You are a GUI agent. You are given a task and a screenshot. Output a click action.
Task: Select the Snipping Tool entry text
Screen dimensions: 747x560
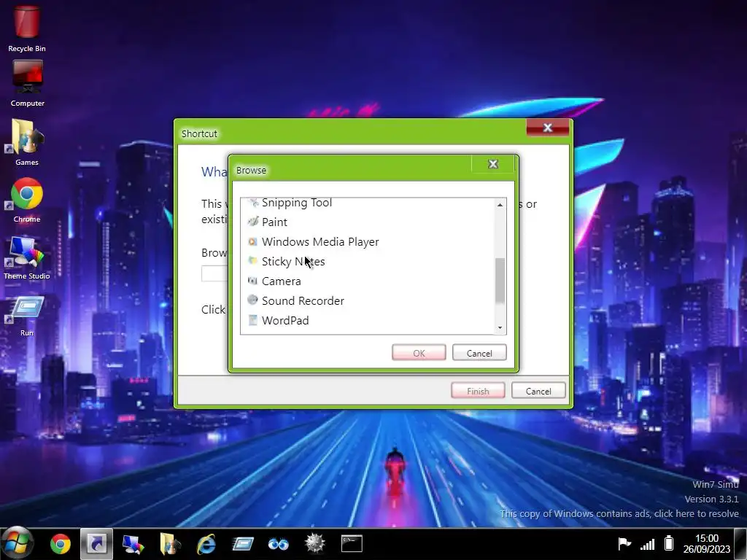tap(297, 203)
